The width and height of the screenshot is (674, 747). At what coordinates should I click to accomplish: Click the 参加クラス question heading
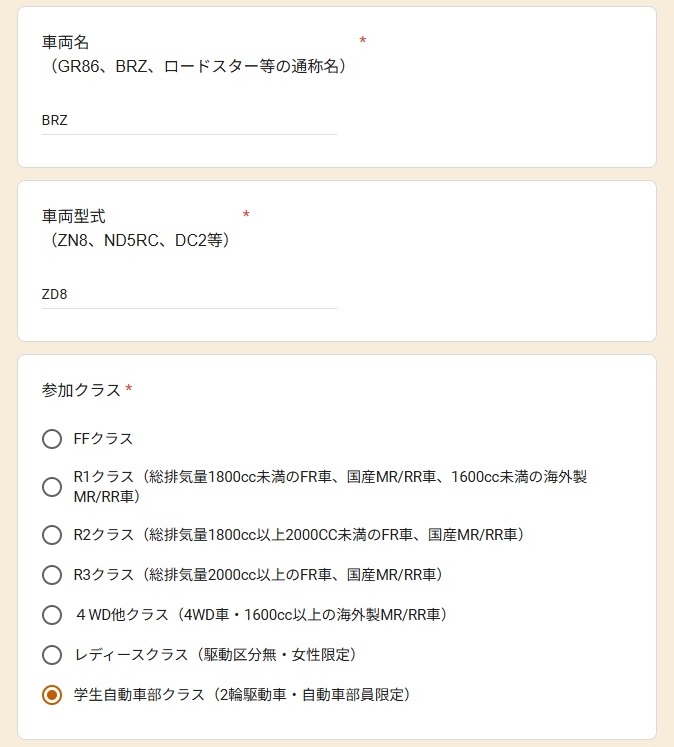pyautogui.click(x=81, y=389)
